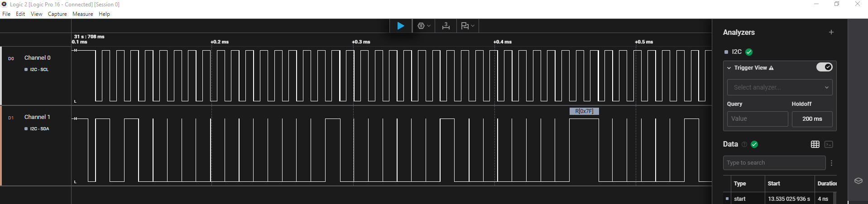Switch Data to terminal view icon

tap(829, 144)
